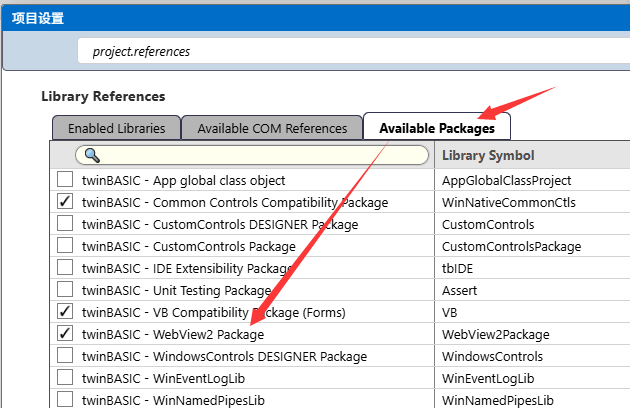Screen dimensions: 630x408
Task: Focus the package search input field
Action: click(252, 155)
